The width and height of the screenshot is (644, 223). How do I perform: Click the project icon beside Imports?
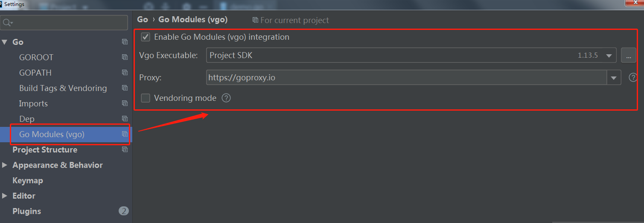(125, 103)
